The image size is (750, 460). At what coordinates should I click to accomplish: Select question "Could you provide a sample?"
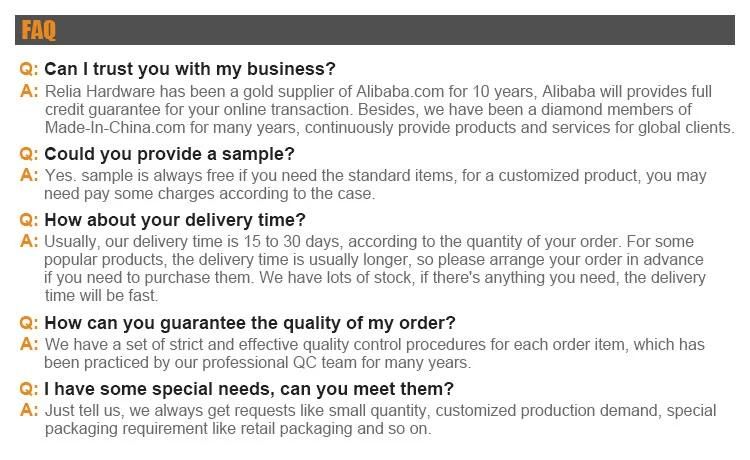click(169, 154)
